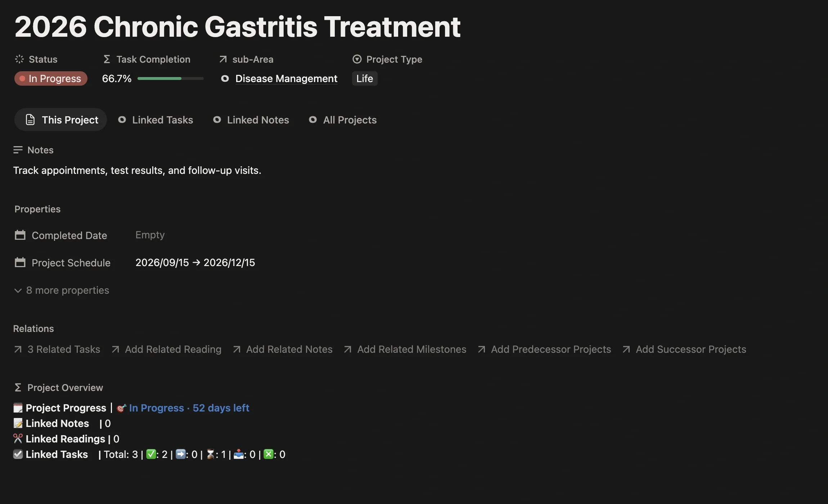The width and height of the screenshot is (828, 504).
Task: Switch to the Linked Notes tab
Action: tap(251, 120)
